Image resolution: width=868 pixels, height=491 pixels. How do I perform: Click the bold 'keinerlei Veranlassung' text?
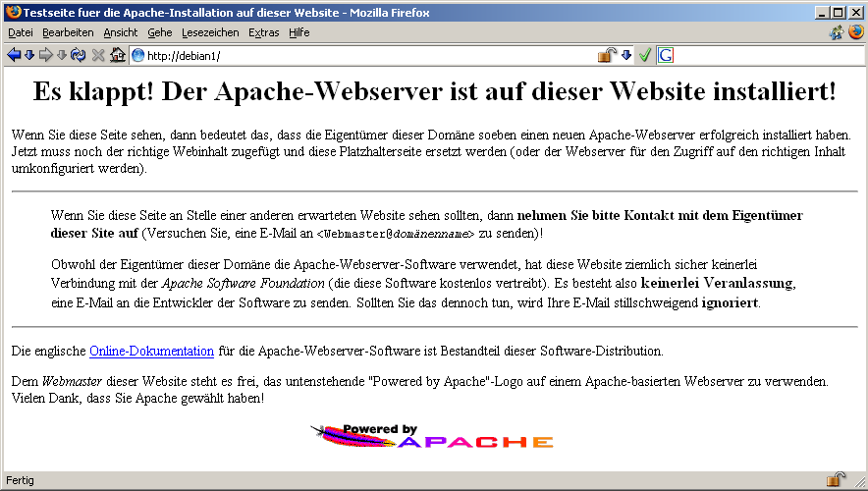717,283
